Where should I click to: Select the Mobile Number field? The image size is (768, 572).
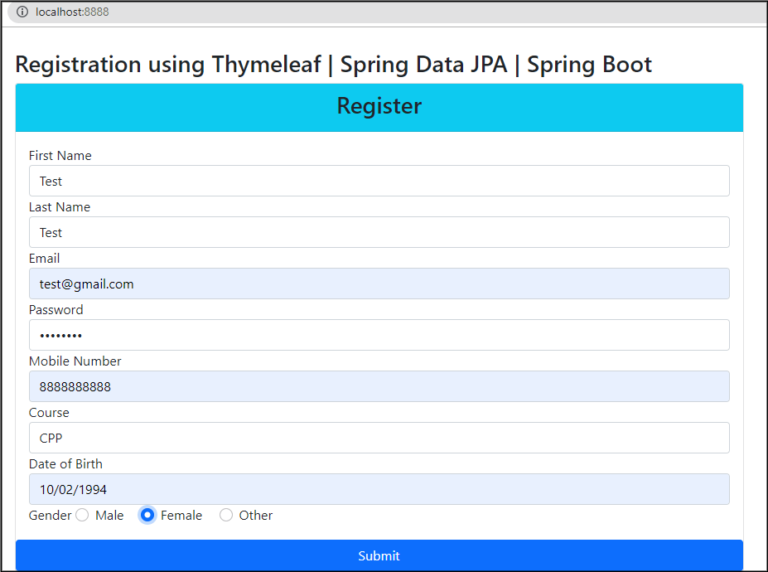379,386
